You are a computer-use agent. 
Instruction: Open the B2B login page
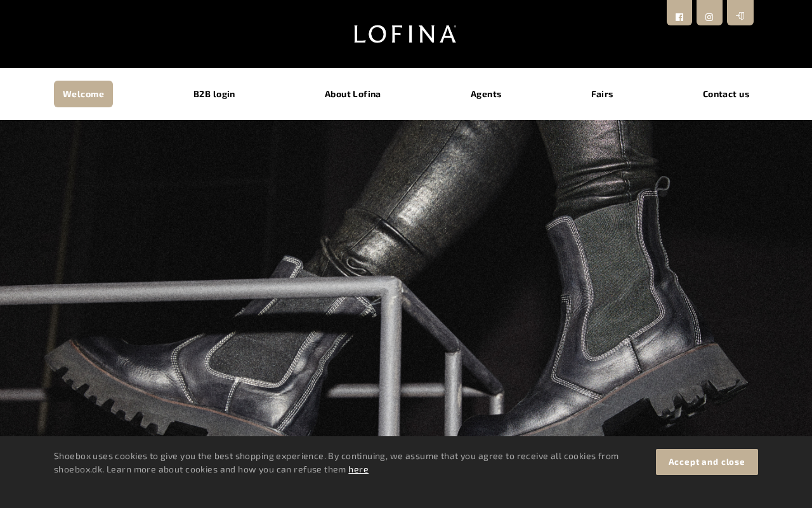(214, 94)
